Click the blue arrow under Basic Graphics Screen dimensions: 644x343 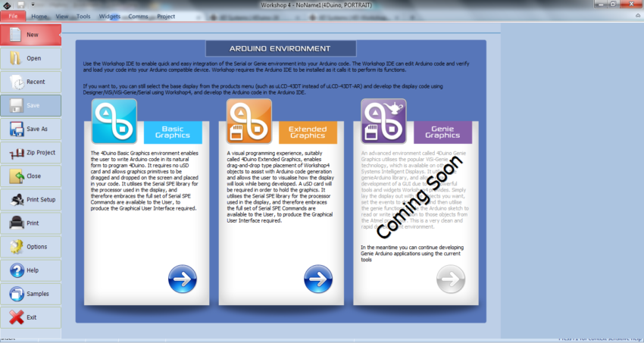click(x=182, y=279)
